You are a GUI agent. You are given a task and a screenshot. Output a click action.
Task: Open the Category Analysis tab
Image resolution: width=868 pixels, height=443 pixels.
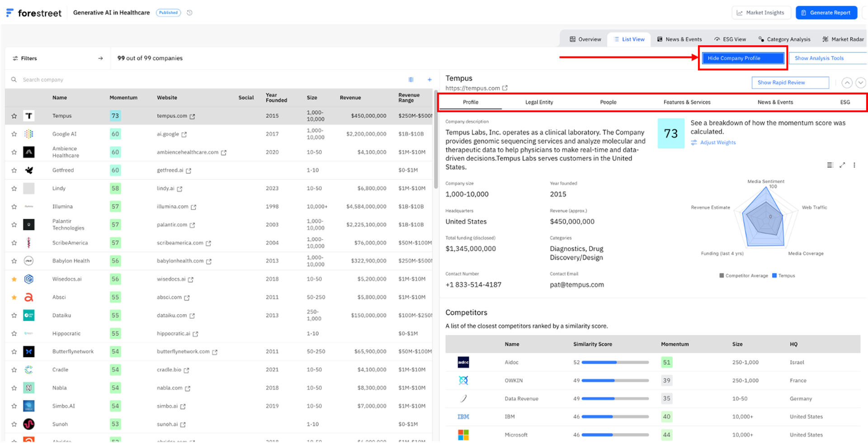pyautogui.click(x=784, y=39)
